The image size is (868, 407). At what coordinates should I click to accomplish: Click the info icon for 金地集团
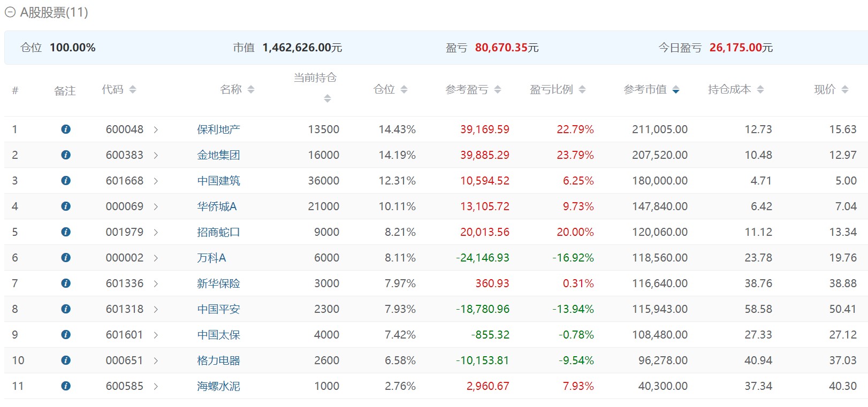click(x=66, y=155)
